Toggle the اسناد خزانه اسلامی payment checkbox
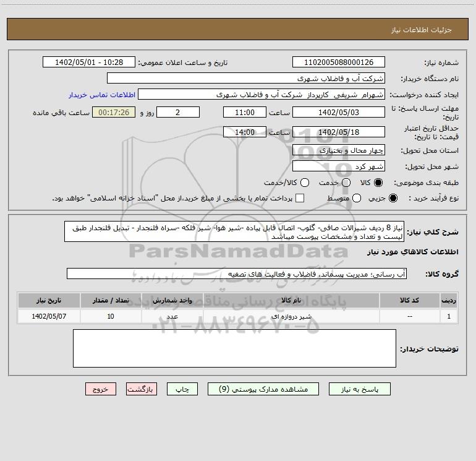The width and height of the screenshot is (476, 461). click(x=300, y=198)
